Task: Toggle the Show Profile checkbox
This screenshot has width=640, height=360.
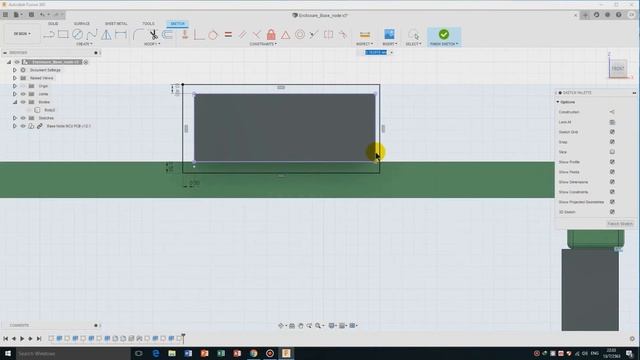Action: coord(612,162)
